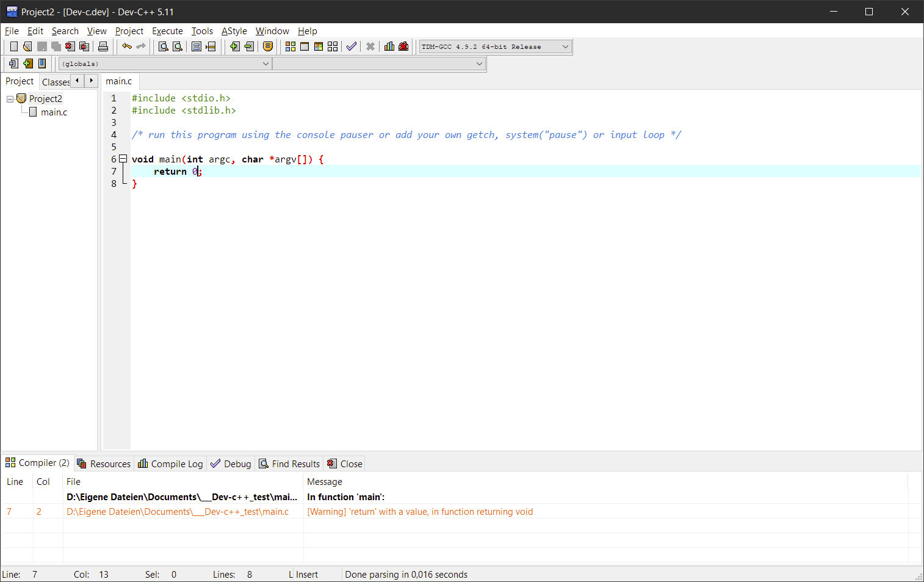Open Project Options via shield icon
924x582 pixels.
click(x=268, y=46)
